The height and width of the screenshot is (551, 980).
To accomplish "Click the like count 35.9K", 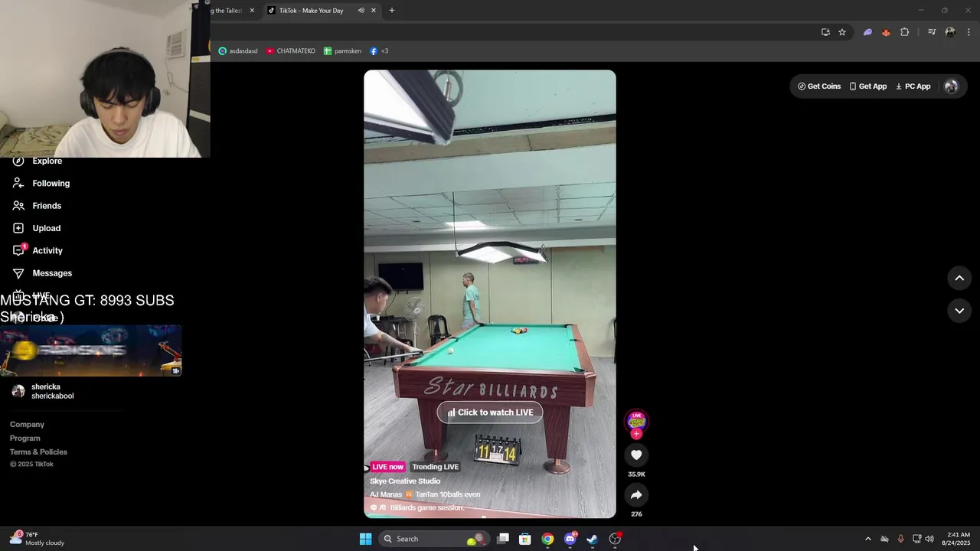I will point(636,474).
